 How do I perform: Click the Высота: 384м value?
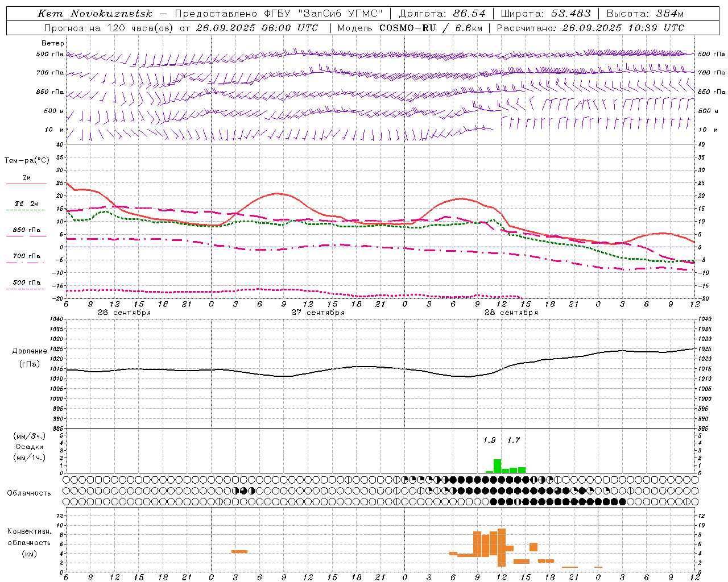coord(645,14)
